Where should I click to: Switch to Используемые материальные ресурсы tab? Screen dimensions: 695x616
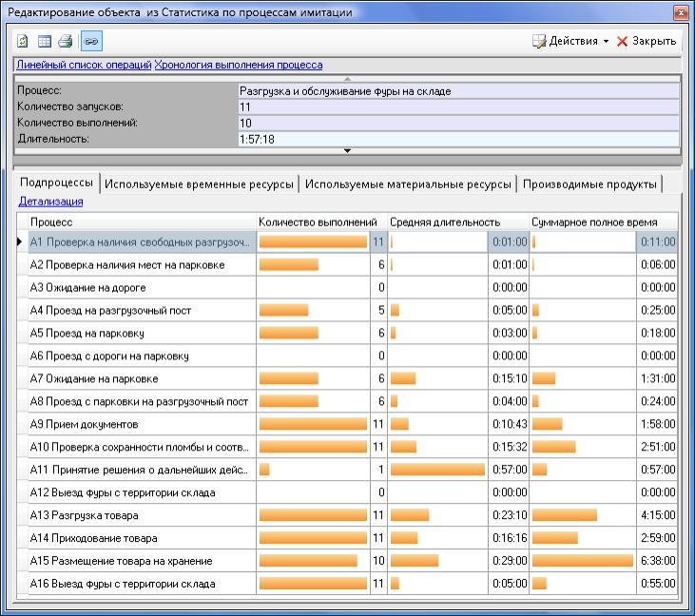409,183
